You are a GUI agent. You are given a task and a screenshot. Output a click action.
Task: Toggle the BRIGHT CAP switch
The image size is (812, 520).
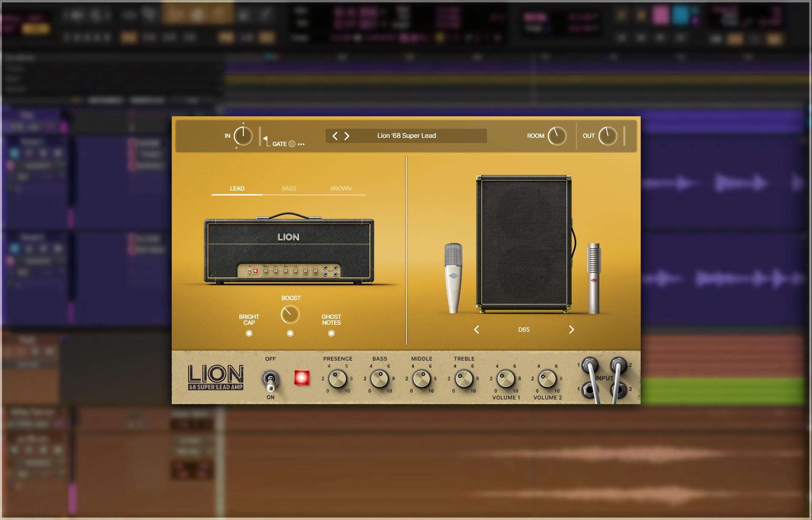(x=249, y=334)
